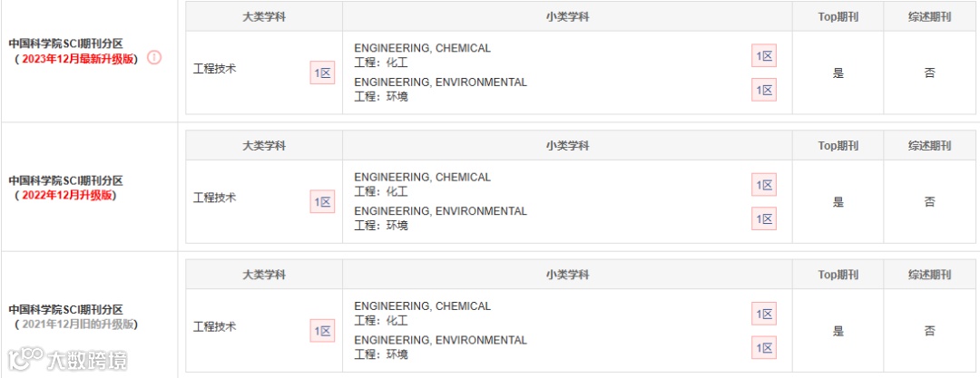Select the 2021年12月旧的升级版 label
This screenshot has width=980, height=378.
pos(79,325)
